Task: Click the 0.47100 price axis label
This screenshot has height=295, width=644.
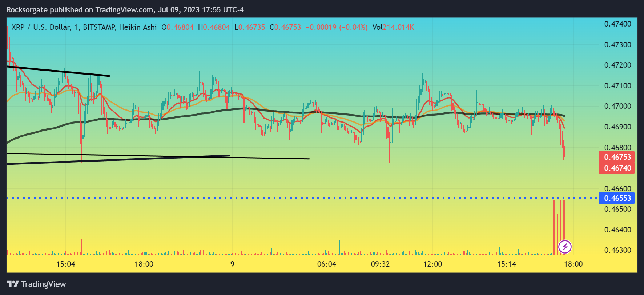Action: pos(617,86)
